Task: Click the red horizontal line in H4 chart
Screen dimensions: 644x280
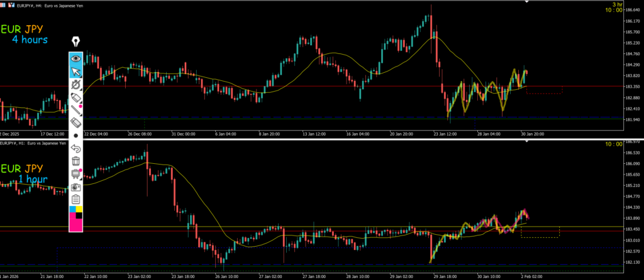Action: (314, 86)
